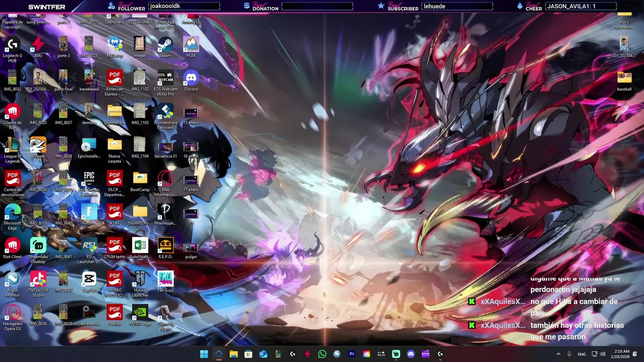This screenshot has height=362, width=644.
Task: Select the Streamlabs Desktop shortcut
Action: coord(38,251)
